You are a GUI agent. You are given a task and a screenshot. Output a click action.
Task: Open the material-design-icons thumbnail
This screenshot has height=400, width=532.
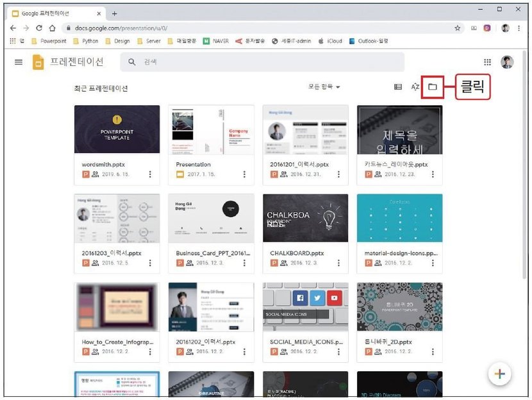[x=400, y=218]
